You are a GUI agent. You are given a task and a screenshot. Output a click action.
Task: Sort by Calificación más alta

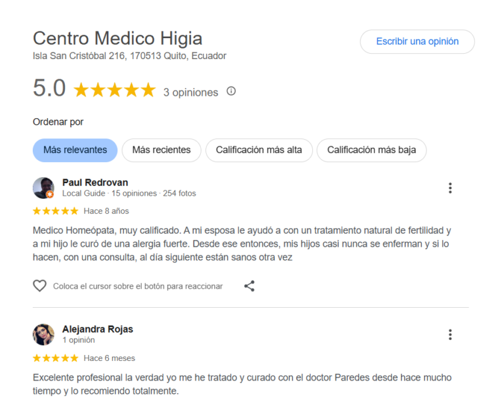[x=259, y=150]
